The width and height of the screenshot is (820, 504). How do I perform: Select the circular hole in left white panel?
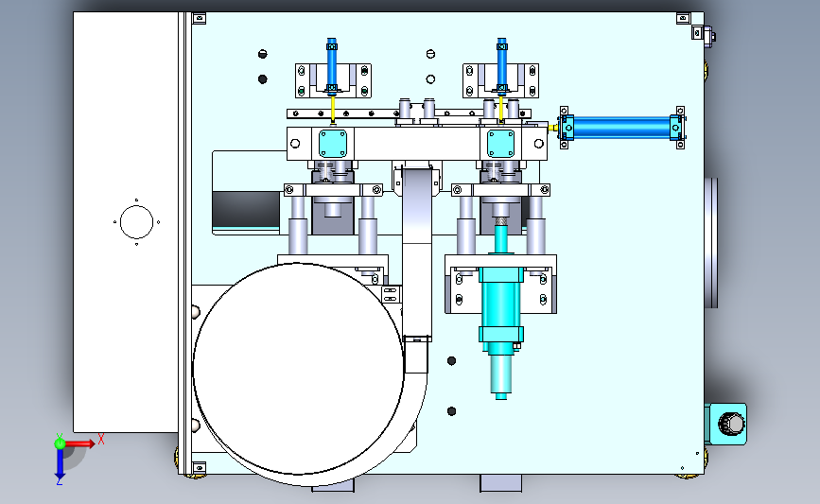pyautogui.click(x=136, y=221)
